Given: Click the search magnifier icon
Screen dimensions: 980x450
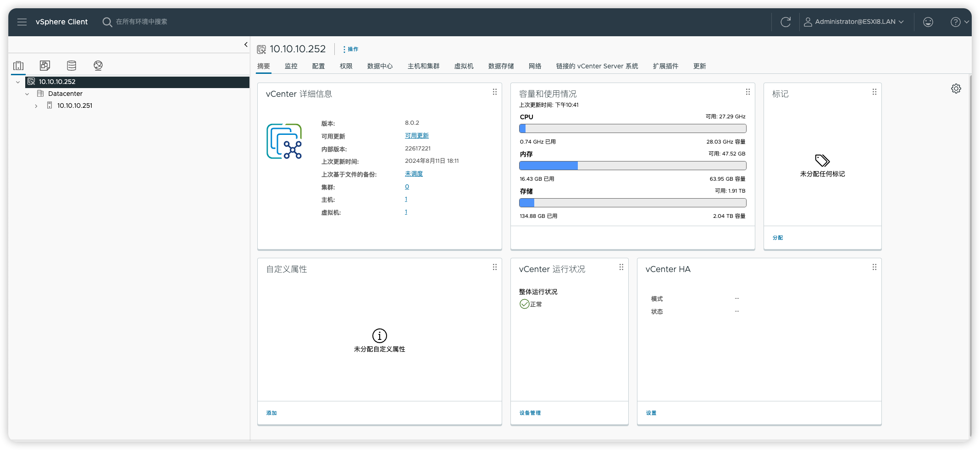Looking at the screenshot, I should tap(107, 22).
